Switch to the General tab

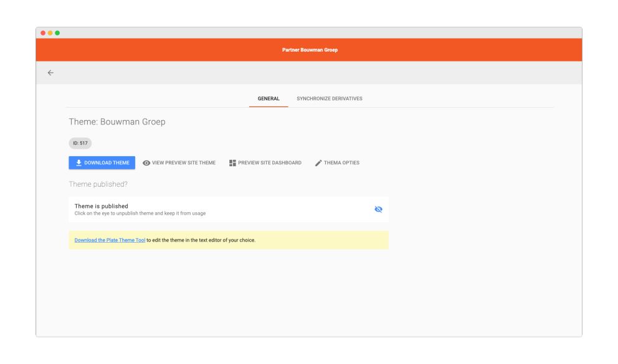pos(269,99)
